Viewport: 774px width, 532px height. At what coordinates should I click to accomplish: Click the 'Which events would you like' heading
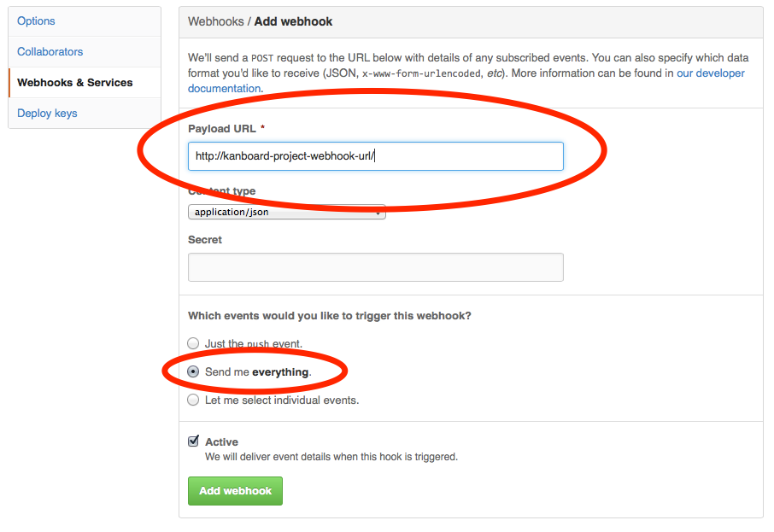pos(329,316)
